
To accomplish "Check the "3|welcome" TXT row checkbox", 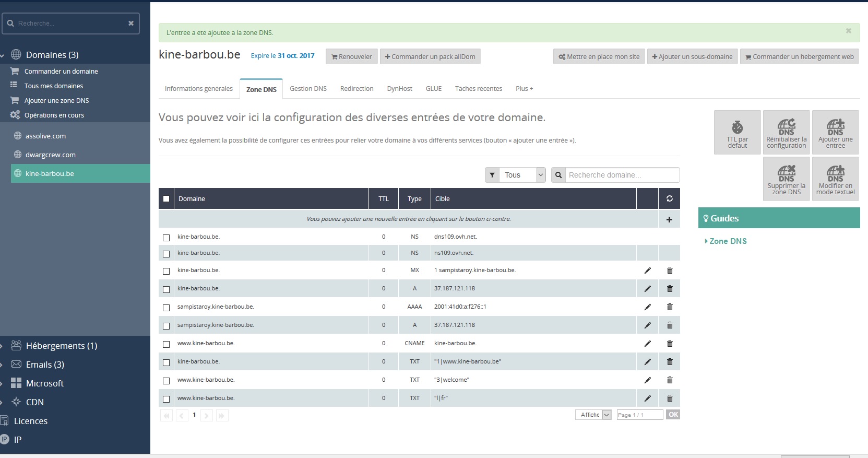I will tap(166, 381).
